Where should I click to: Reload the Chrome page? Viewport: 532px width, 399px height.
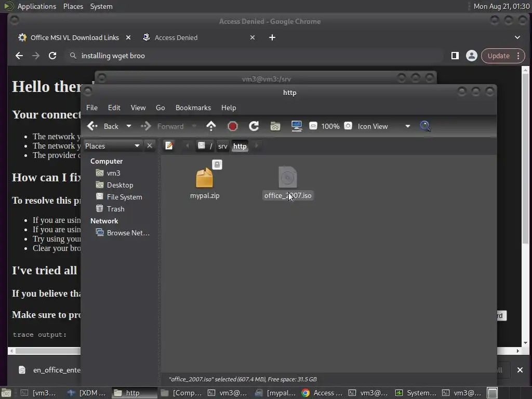coord(52,56)
